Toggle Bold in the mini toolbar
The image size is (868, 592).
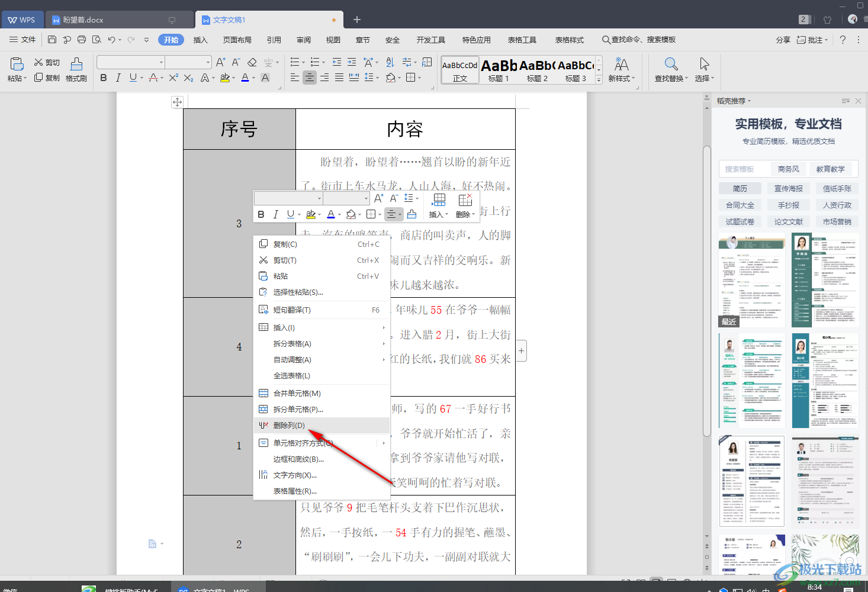(x=261, y=214)
